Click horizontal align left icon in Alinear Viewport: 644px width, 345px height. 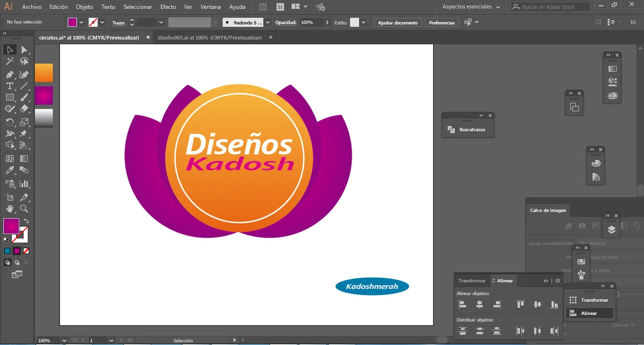tap(462, 305)
